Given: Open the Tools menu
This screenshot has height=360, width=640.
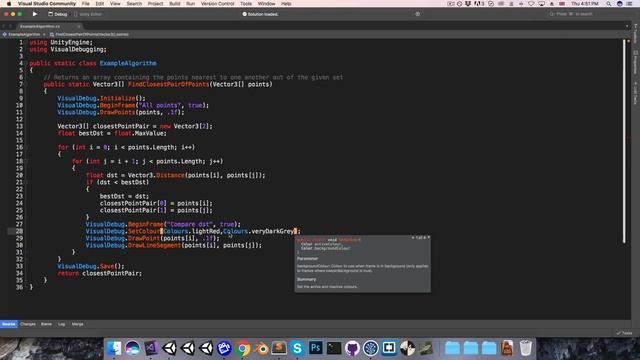Looking at the screenshot, I should [246, 4].
